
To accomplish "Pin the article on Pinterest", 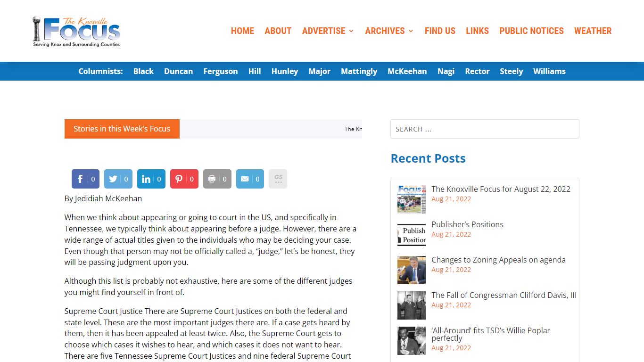I will click(x=184, y=179).
